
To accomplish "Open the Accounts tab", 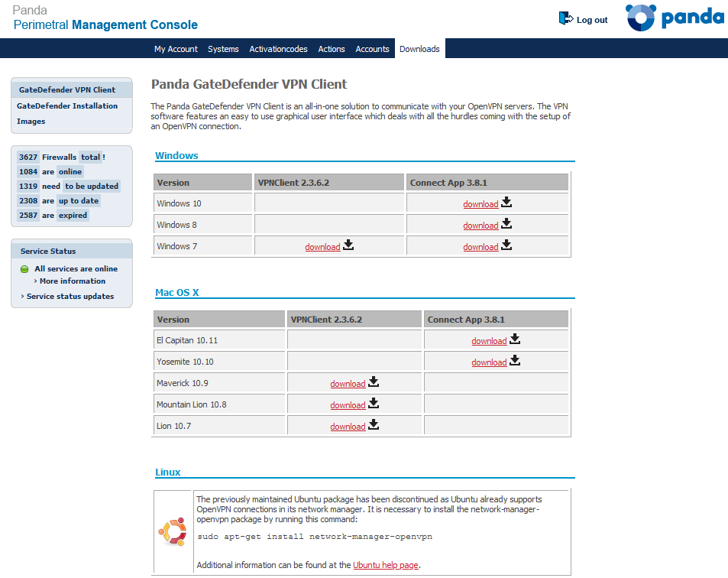I will click(372, 49).
